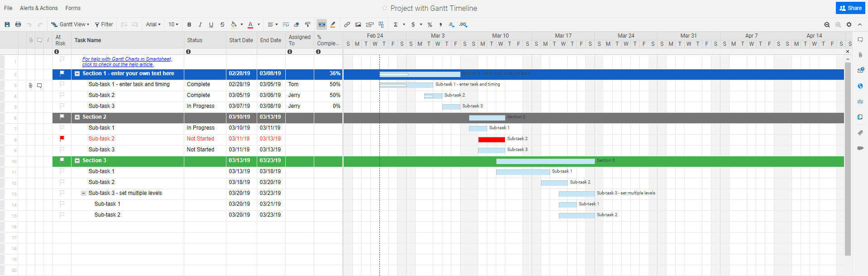
Task: Toggle bold text formatting
Action: (x=189, y=24)
